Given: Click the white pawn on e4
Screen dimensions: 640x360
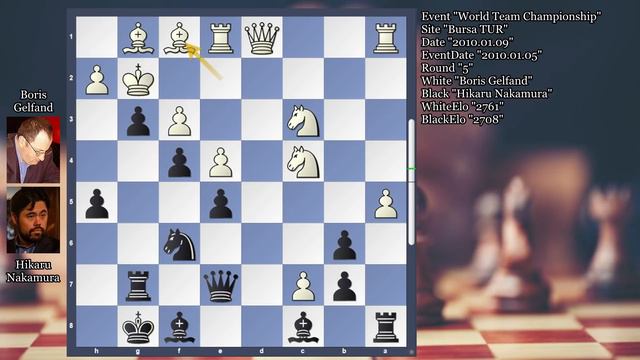Looking at the screenshot, I should pos(220,162).
